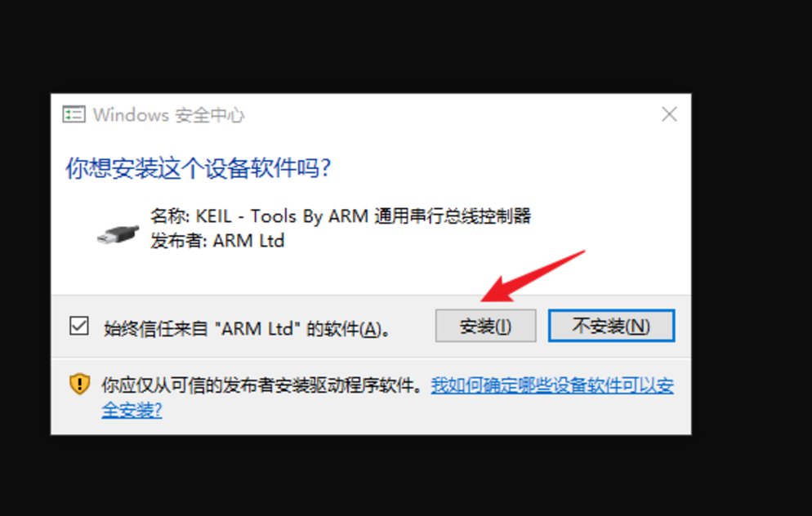Select the 发布者: ARM Ltd text
Screen dimensions: 812x516
pos(217,241)
